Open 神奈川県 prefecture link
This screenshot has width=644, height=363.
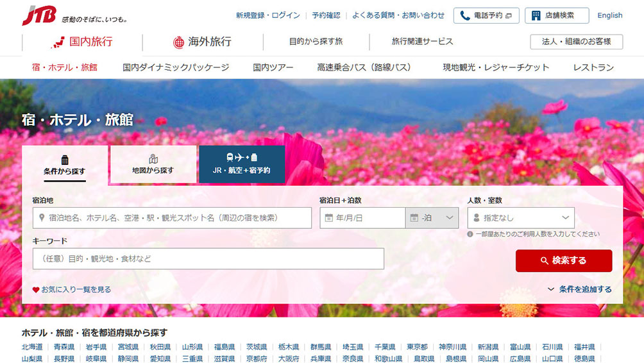tap(453, 347)
